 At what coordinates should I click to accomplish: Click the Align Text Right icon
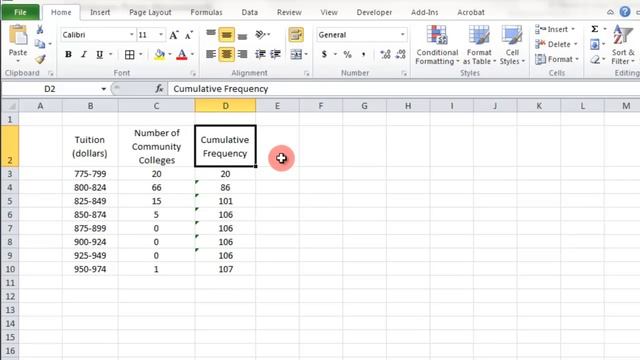click(x=242, y=54)
